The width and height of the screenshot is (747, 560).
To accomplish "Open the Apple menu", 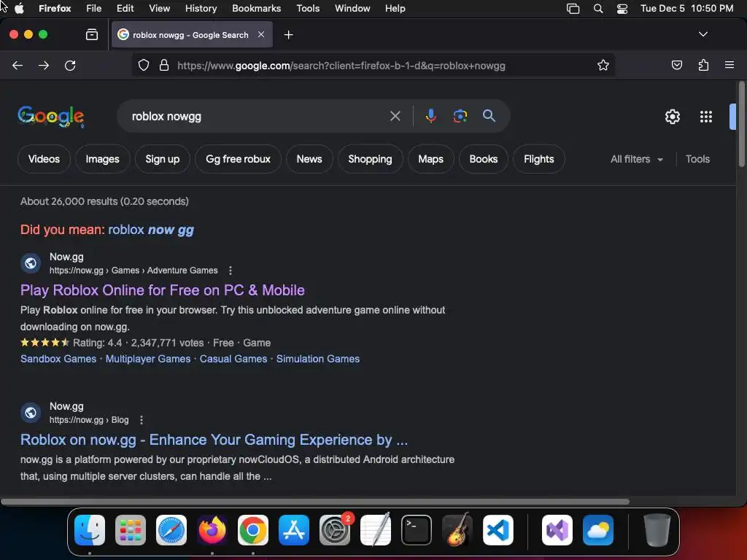I will pos(19,8).
